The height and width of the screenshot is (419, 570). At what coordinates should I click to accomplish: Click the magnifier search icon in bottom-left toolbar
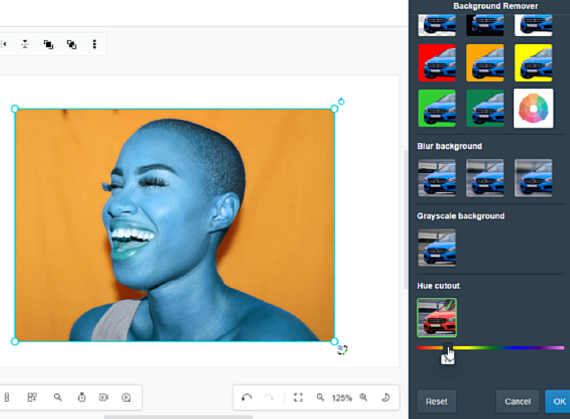(57, 397)
